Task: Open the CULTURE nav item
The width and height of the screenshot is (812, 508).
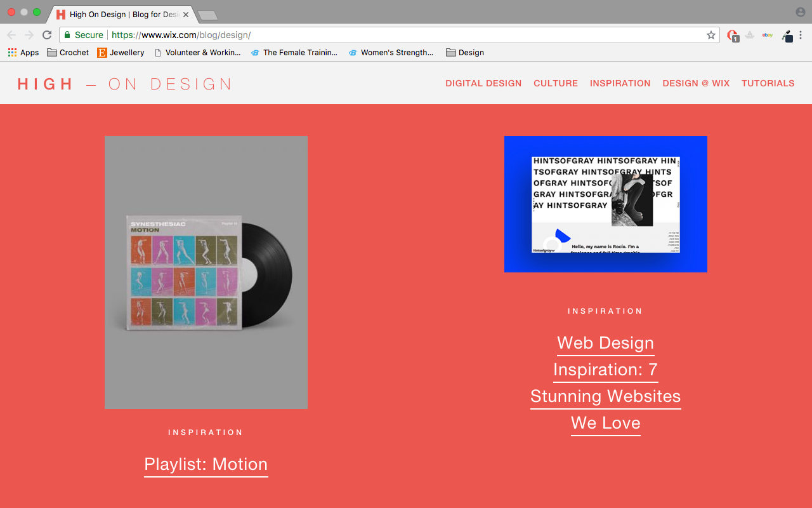Action: 556,83
